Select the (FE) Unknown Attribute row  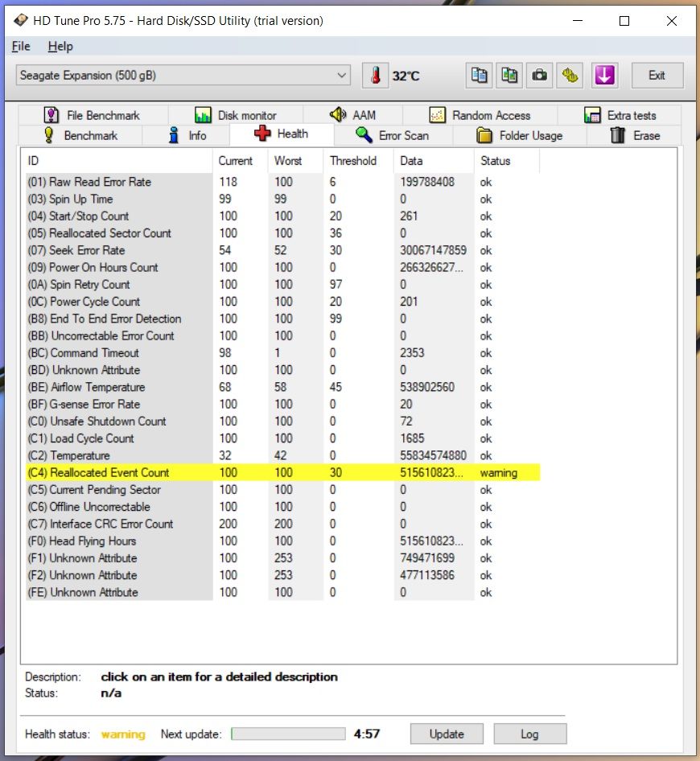pos(282,593)
